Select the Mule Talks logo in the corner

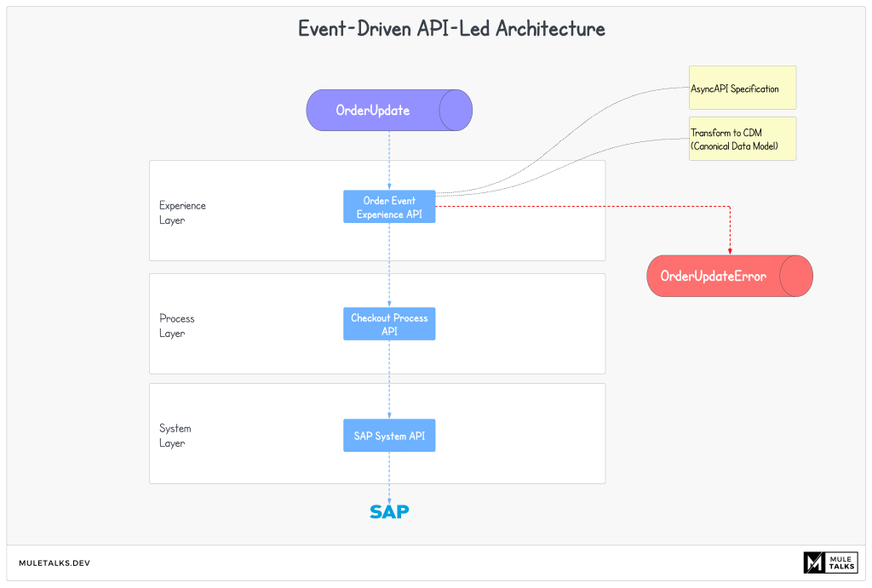click(830, 562)
